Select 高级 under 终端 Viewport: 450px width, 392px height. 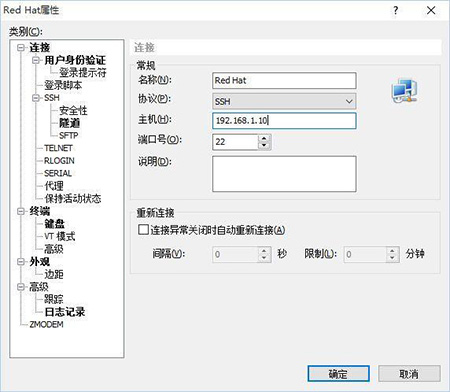[x=54, y=249]
